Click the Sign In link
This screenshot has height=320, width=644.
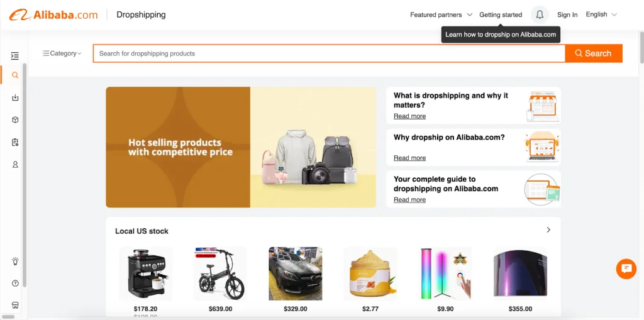coord(567,14)
